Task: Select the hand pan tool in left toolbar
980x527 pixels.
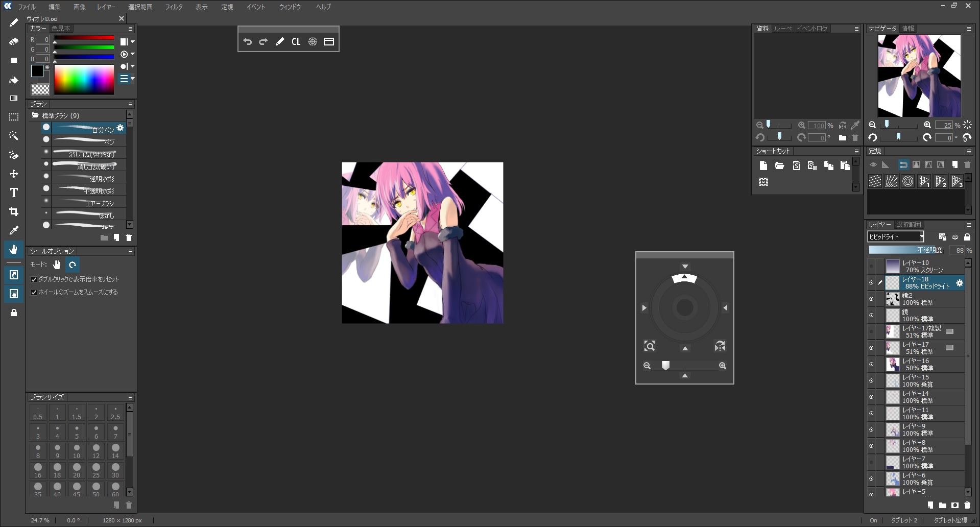Action: point(14,249)
